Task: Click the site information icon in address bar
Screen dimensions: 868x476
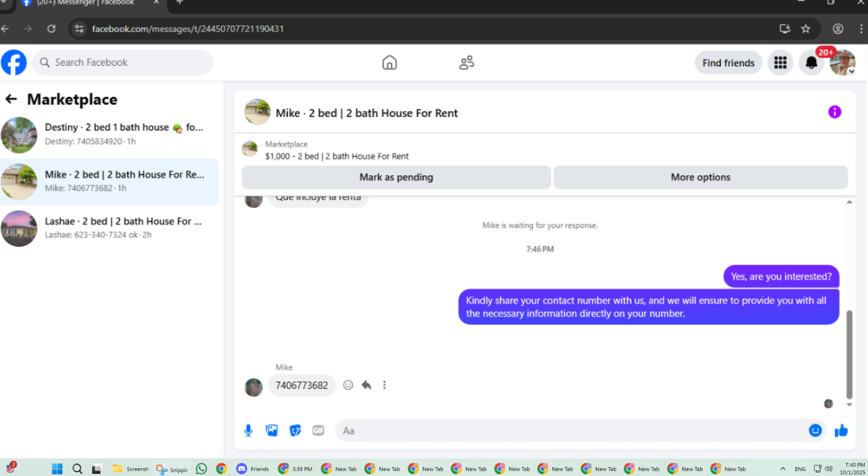Action: 80,29
